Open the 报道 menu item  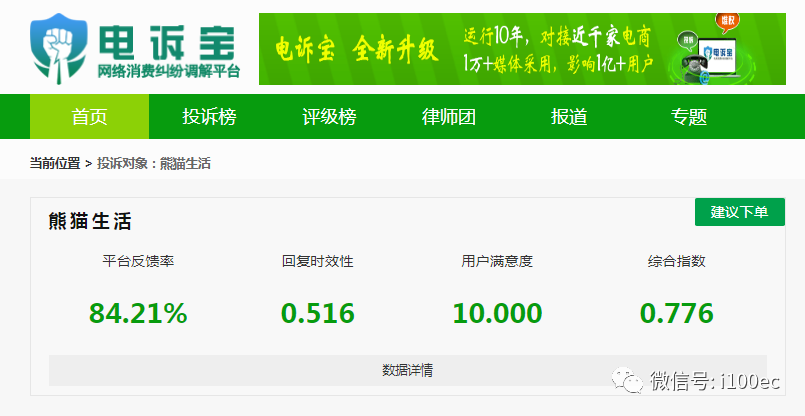pyautogui.click(x=569, y=117)
